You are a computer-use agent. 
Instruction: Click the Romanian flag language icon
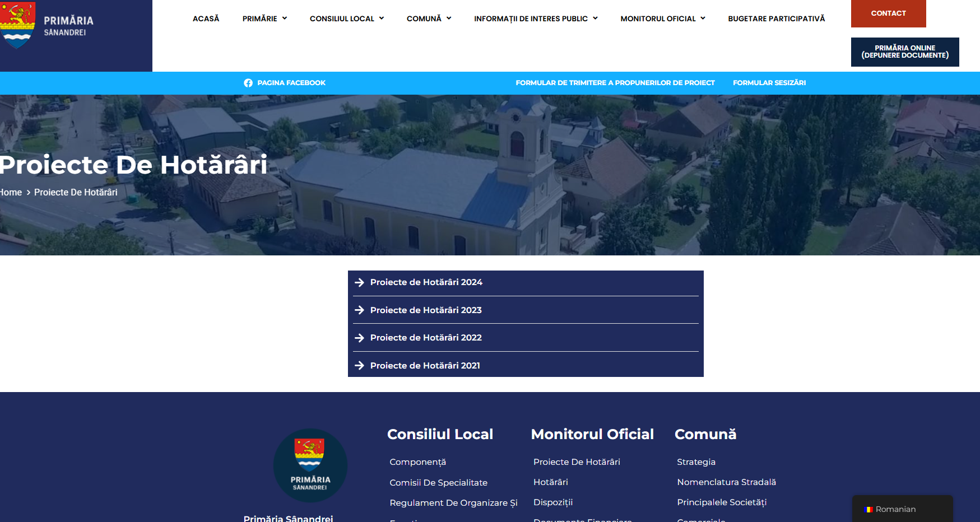click(x=868, y=510)
